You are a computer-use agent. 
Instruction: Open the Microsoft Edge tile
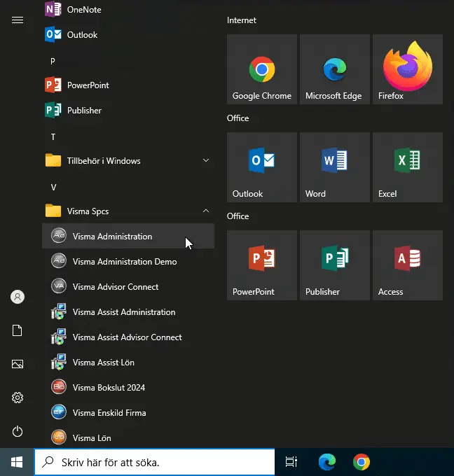[x=335, y=69]
